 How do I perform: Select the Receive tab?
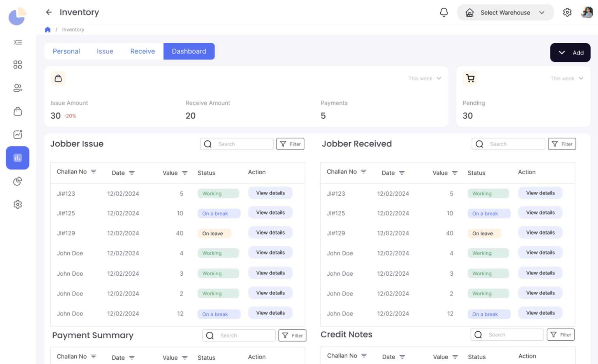(142, 51)
